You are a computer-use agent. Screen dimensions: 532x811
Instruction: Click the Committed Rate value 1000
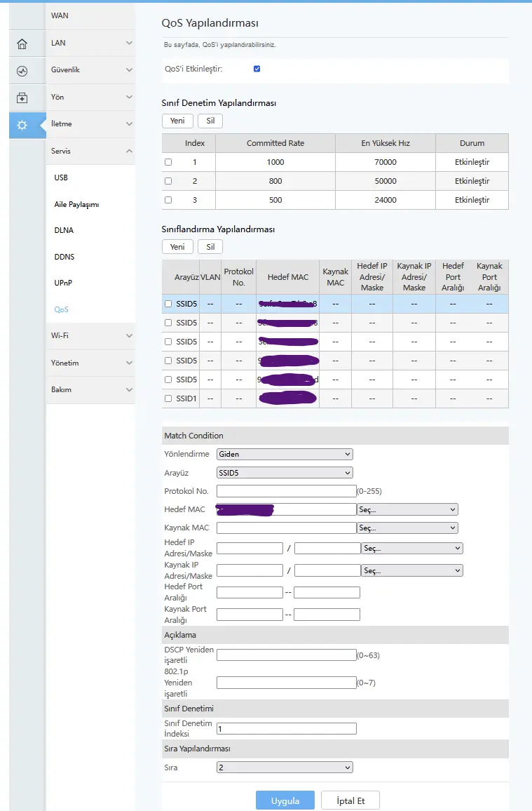coord(275,162)
